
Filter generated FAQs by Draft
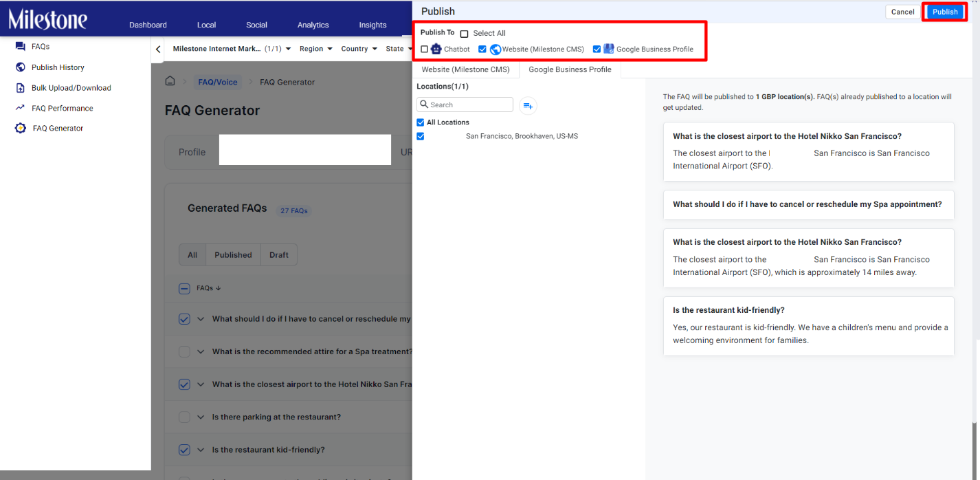coord(279,255)
